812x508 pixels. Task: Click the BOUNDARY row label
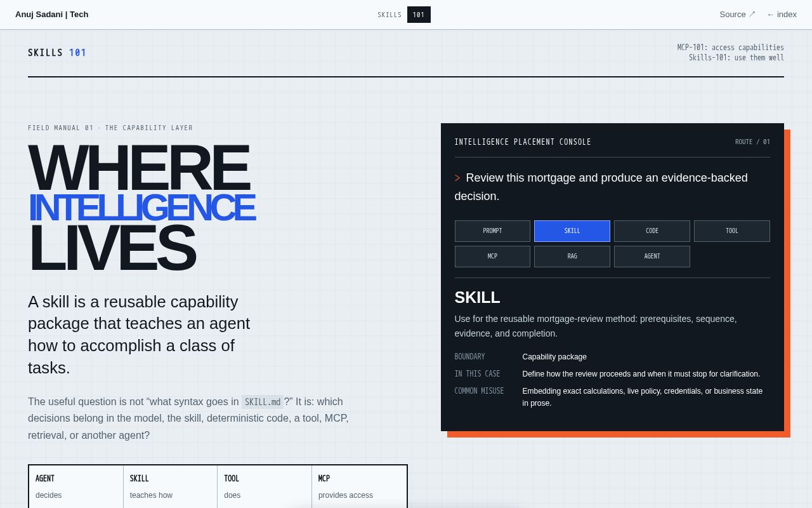coord(469,357)
